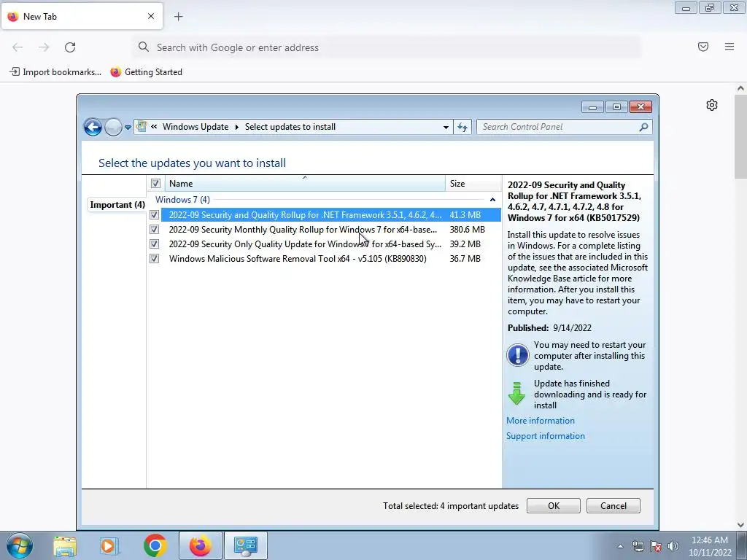The image size is (747, 560).
Task: Show the hidden breadcrumb path chevrons
Action: point(154,127)
